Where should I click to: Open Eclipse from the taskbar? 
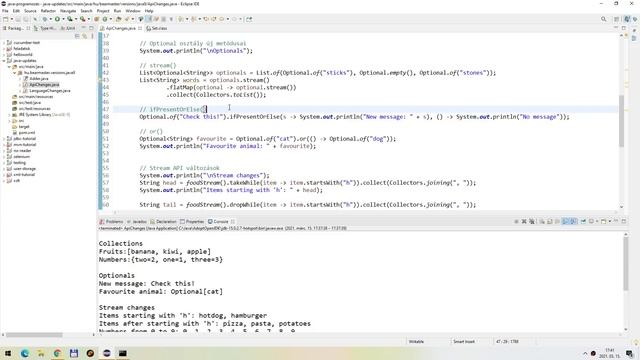point(107,353)
